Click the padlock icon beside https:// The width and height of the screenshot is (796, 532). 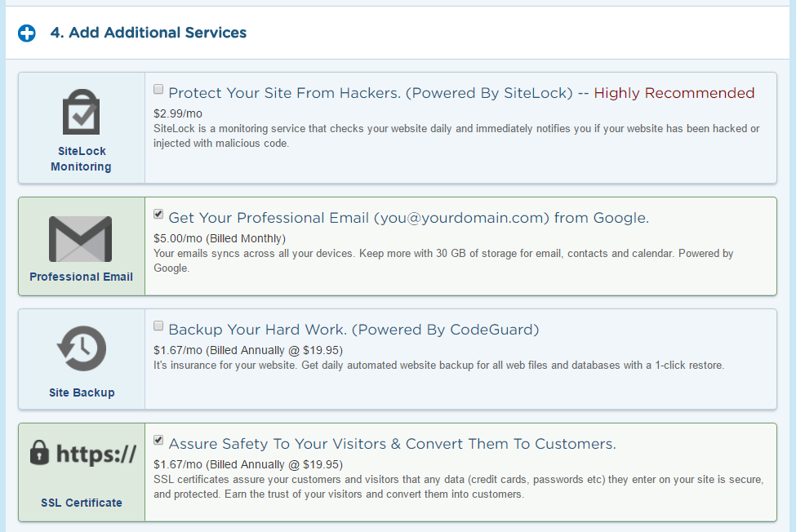pyautogui.click(x=39, y=452)
